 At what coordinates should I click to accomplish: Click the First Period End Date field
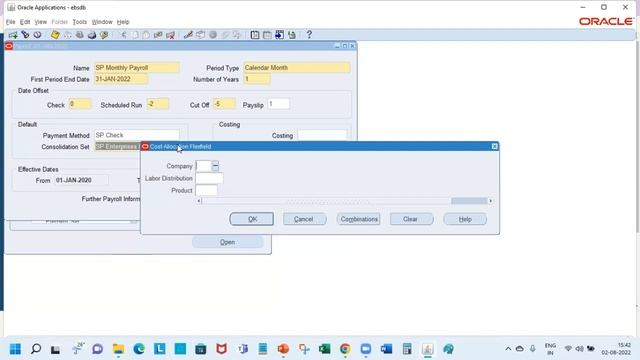click(121, 79)
